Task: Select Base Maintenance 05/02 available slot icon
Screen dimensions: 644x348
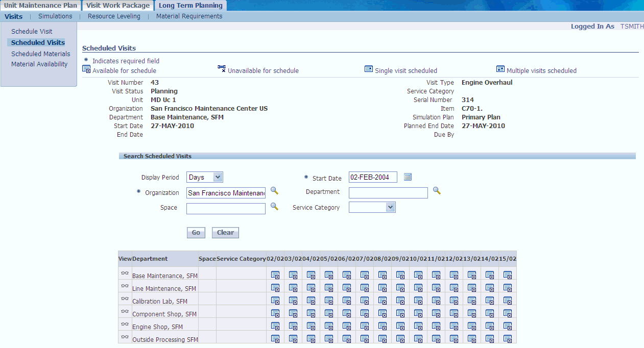Action: click(329, 275)
